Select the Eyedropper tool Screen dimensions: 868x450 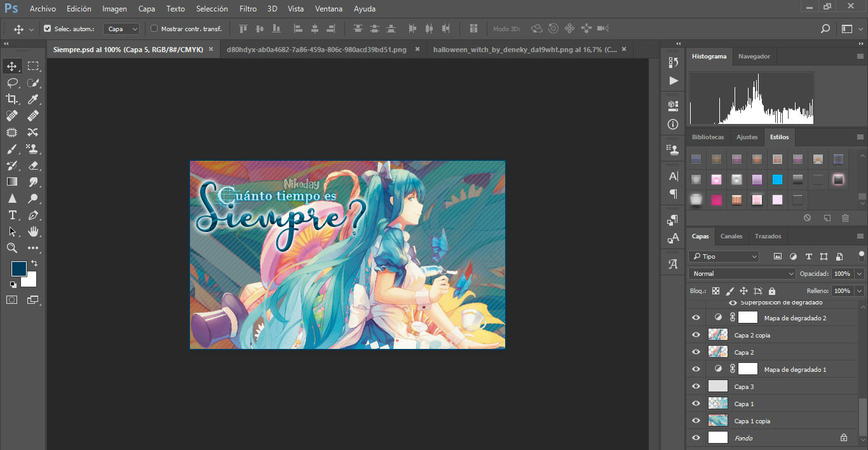33,99
